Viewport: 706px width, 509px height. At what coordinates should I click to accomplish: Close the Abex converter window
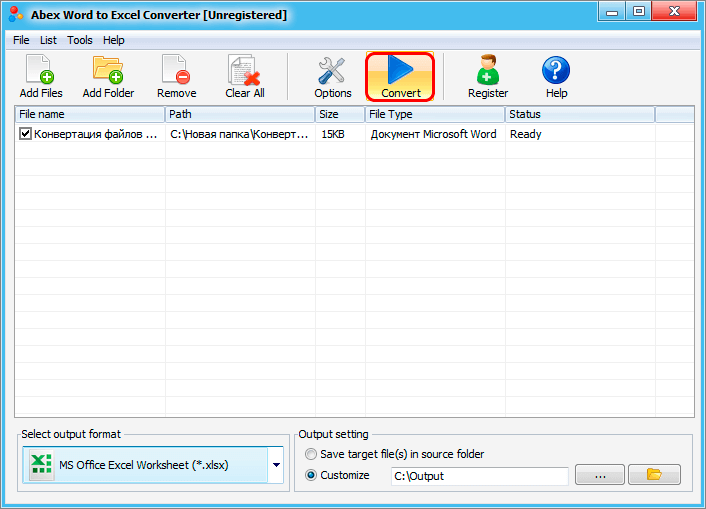(674, 12)
